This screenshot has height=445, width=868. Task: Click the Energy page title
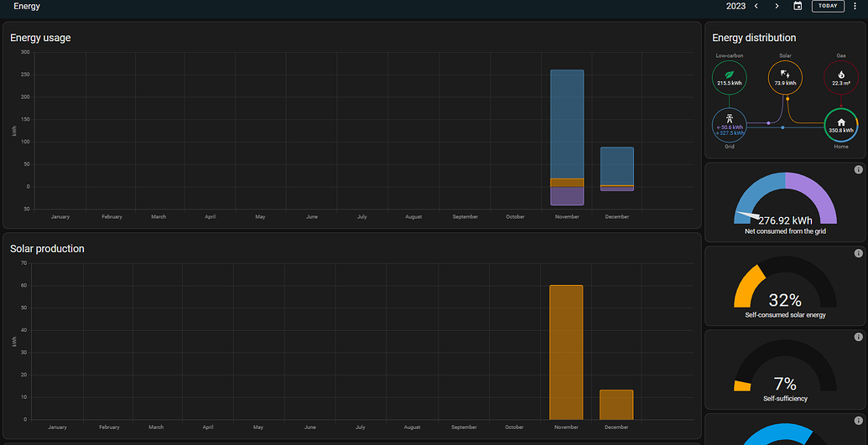pos(27,6)
